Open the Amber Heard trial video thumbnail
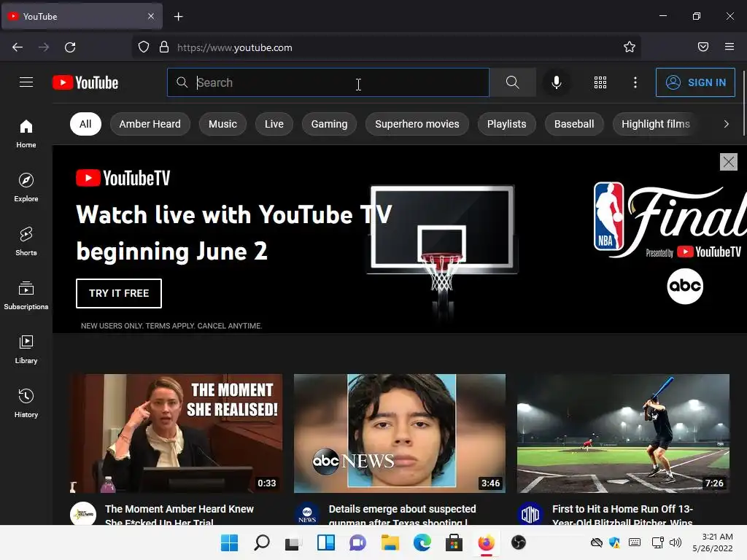The image size is (747, 560). (x=177, y=433)
